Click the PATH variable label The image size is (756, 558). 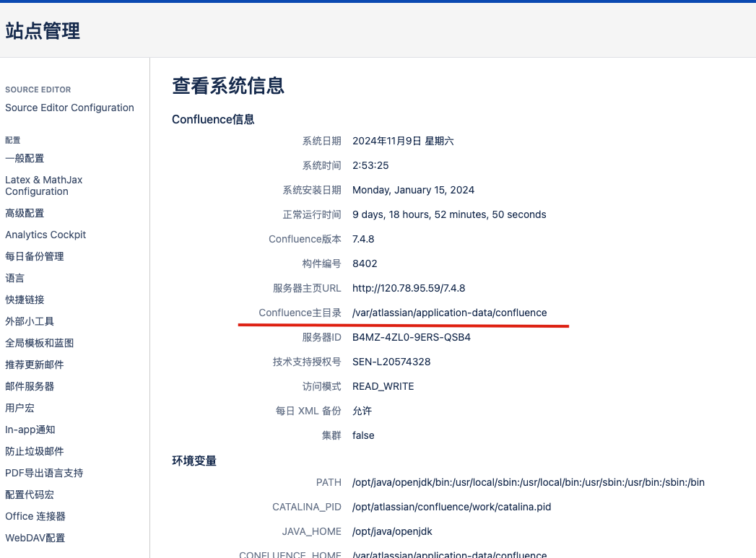point(329,483)
